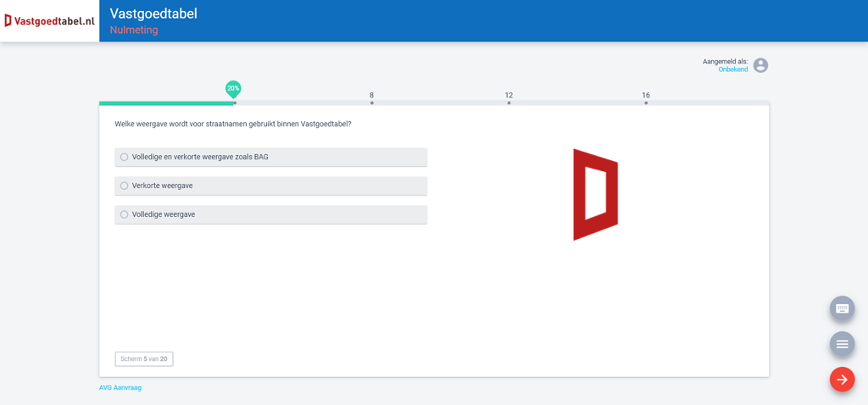
Task: Jump to progress marker 8
Action: [x=371, y=102]
